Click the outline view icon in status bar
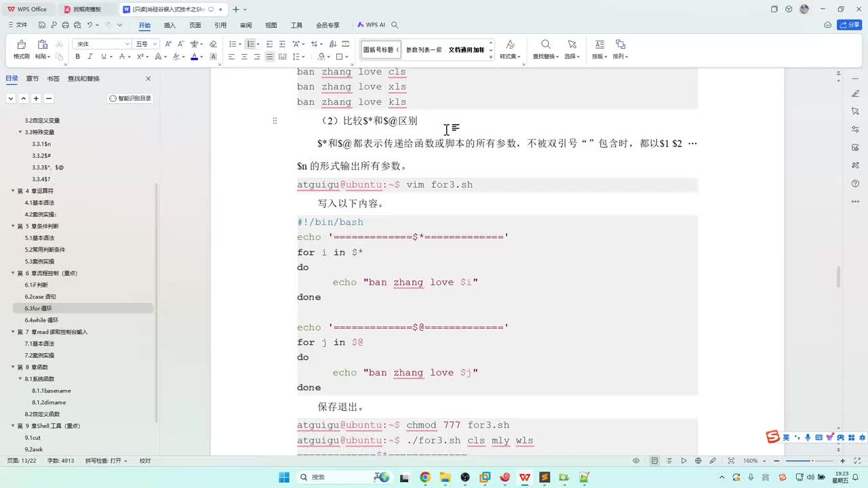The image size is (868, 488). 669,461
